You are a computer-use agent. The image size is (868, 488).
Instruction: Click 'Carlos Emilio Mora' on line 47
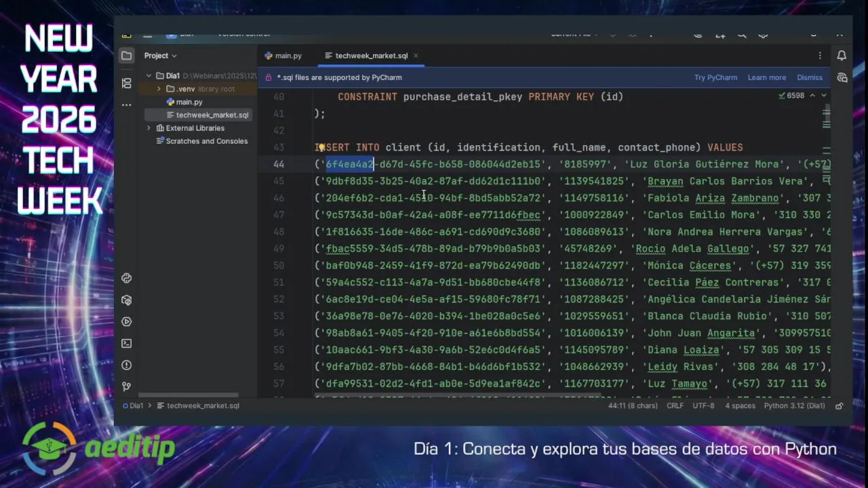tap(701, 215)
